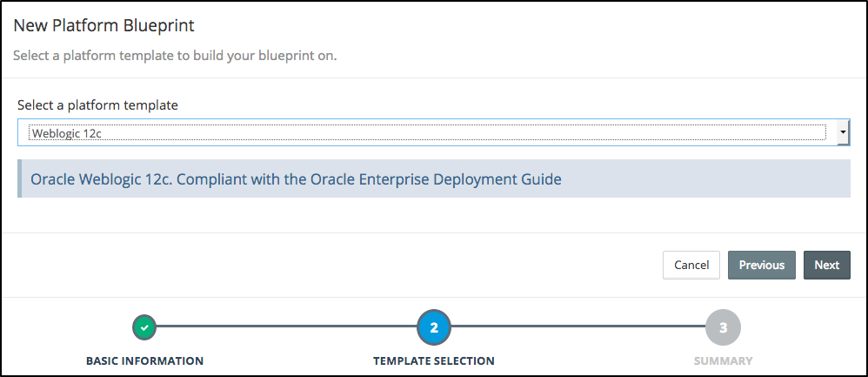Select the Basic Information step label

[x=144, y=360]
